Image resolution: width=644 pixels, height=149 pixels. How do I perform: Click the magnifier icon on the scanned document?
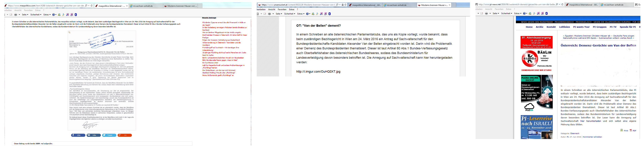click(x=70, y=32)
